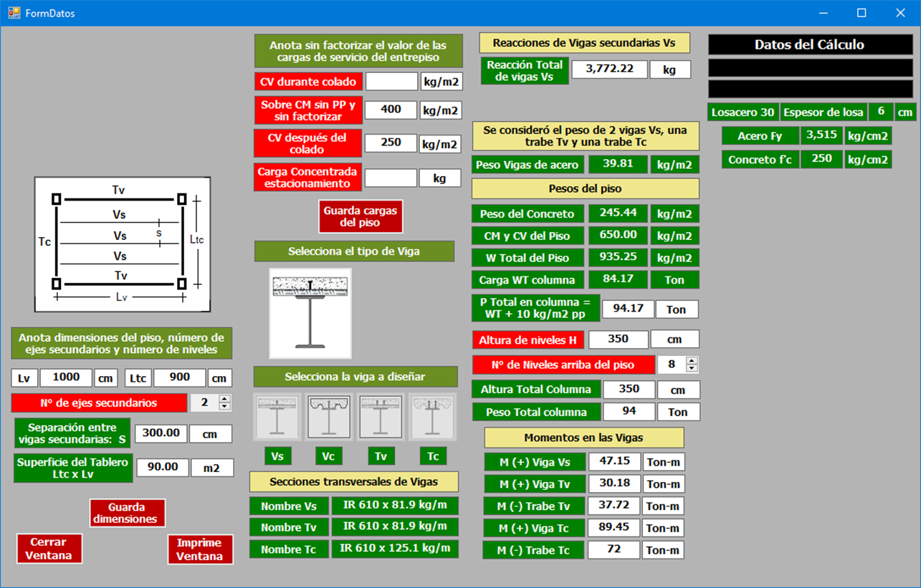Viewport: 921px width, 588px height.
Task: Click the green Vs label button
Action: click(x=278, y=456)
